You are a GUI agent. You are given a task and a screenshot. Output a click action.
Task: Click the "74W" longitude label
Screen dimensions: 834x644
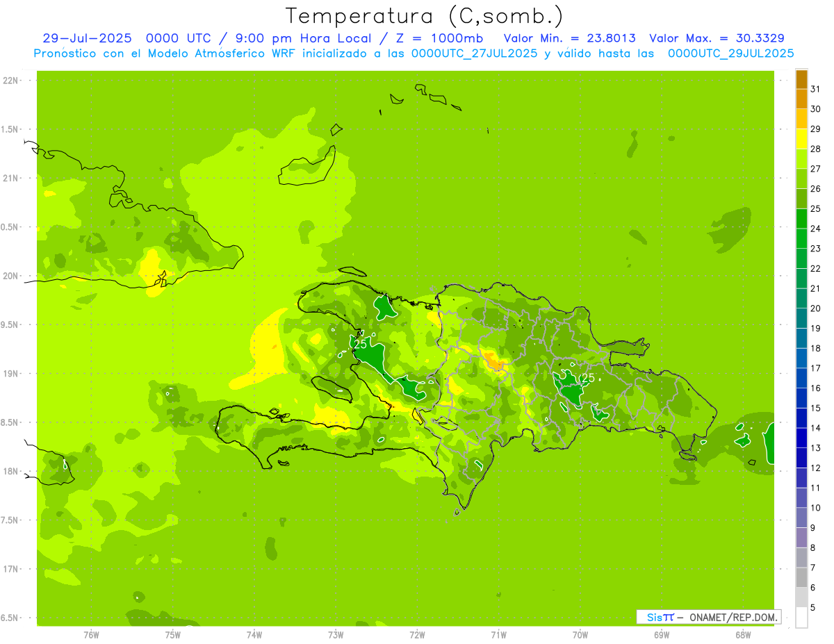[254, 634]
